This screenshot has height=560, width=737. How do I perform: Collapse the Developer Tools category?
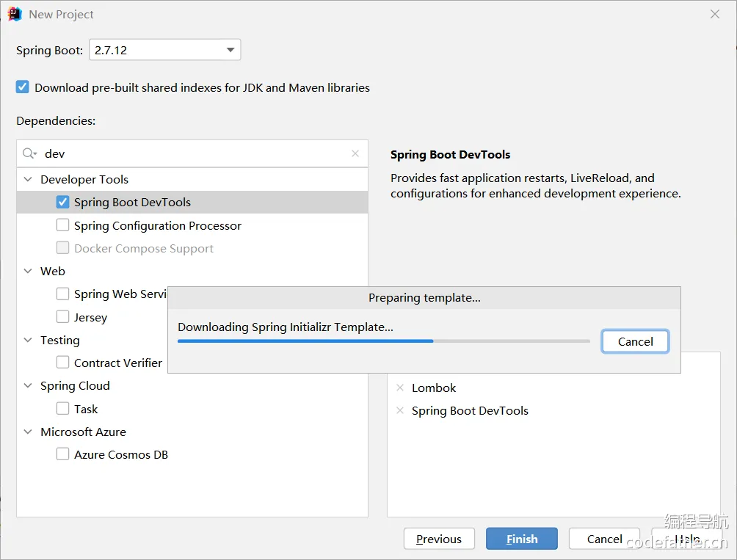[28, 179]
